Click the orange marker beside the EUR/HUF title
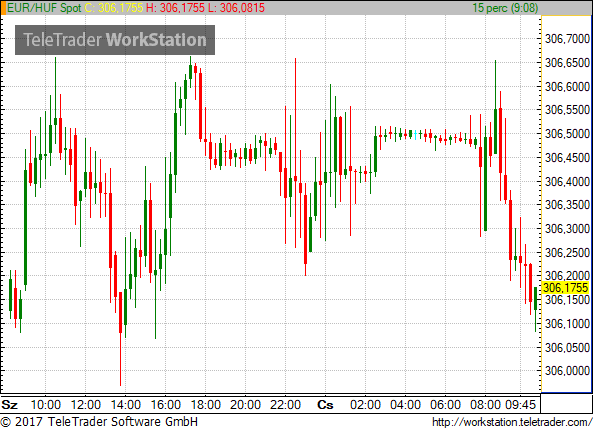This screenshot has width=593, height=431. (x=3, y=8)
